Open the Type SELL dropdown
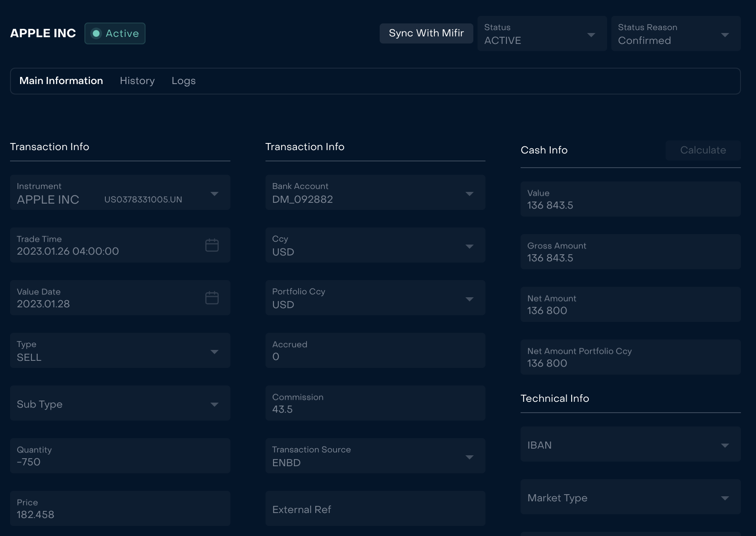The width and height of the screenshot is (756, 536). click(120, 350)
